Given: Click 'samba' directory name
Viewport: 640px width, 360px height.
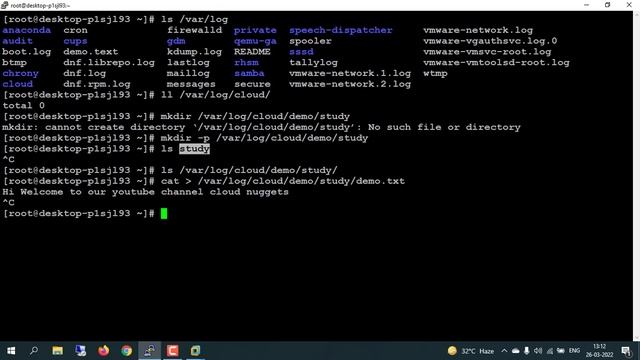Looking at the screenshot, I should [x=249, y=73].
